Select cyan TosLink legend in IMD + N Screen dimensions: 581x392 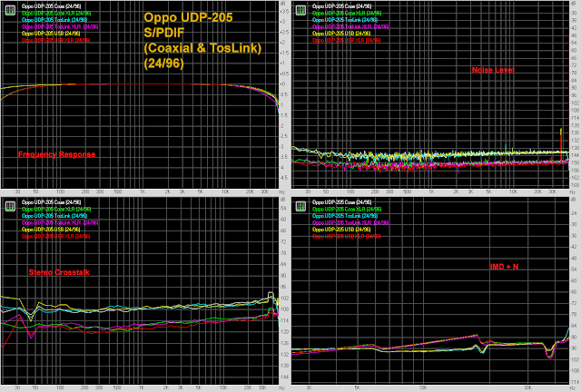click(345, 216)
